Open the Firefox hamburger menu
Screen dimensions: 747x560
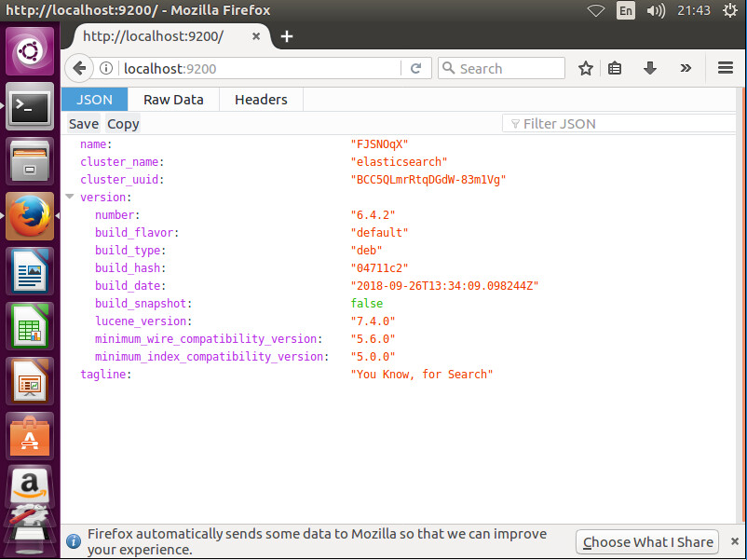coord(725,68)
